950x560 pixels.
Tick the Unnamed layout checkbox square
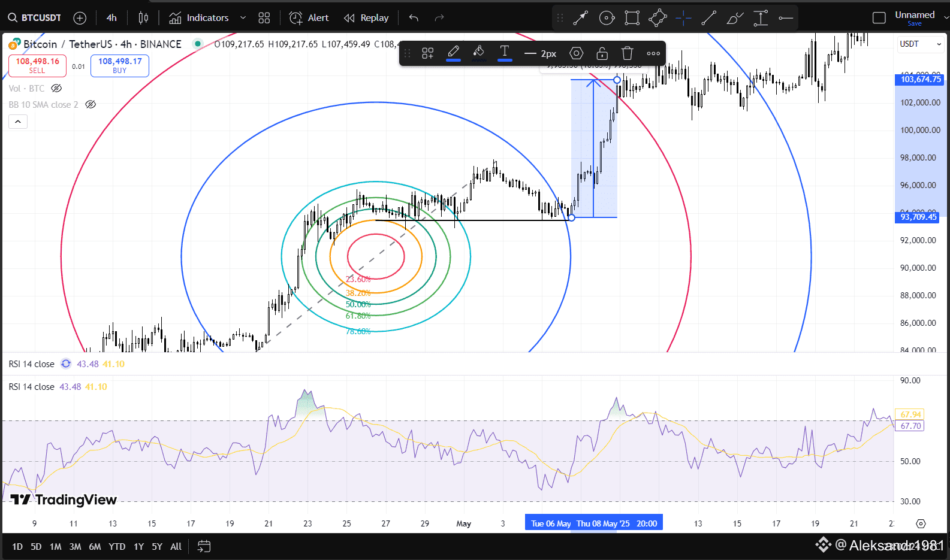879,18
